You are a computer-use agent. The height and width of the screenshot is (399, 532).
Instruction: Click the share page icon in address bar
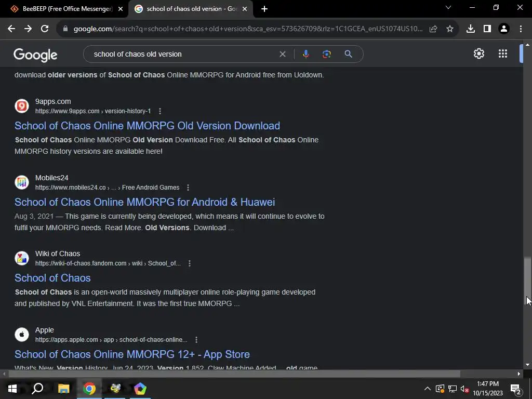(433, 29)
